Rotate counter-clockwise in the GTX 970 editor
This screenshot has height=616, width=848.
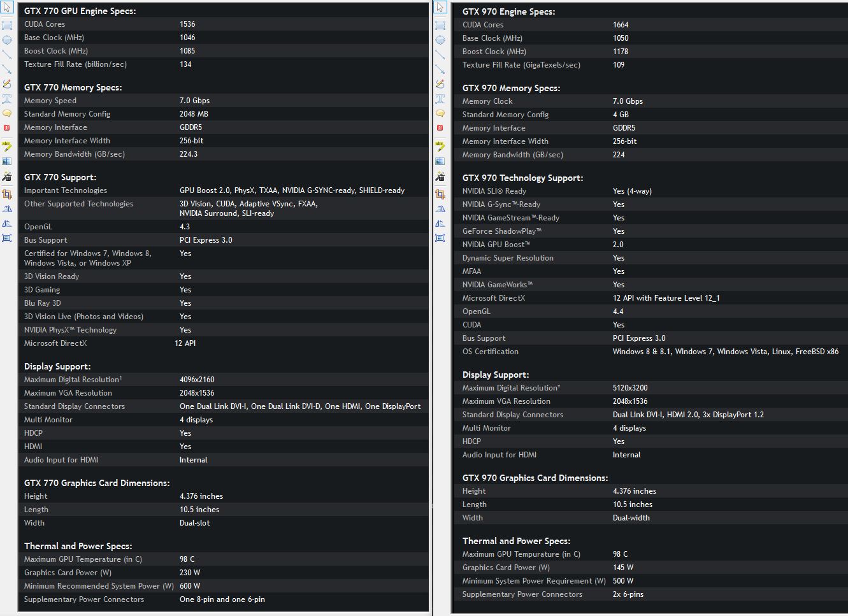440,223
